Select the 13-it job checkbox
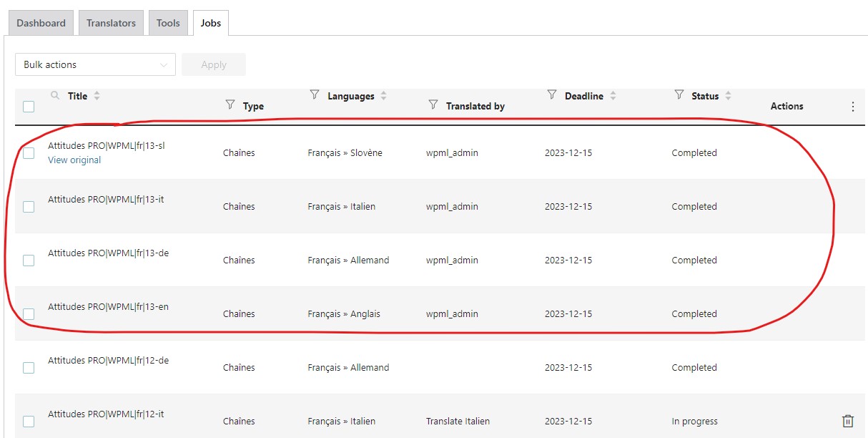Screen dimensions: 868x438 [x=29, y=207]
